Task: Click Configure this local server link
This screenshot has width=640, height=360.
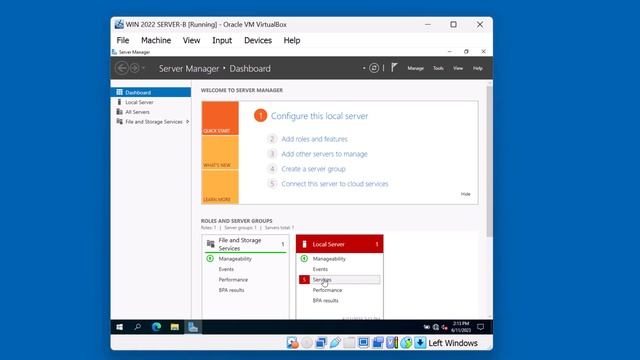Action: tap(319, 116)
